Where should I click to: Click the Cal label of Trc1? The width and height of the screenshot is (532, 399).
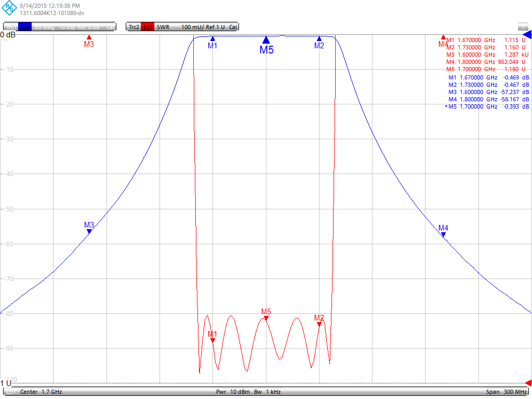click(x=111, y=27)
